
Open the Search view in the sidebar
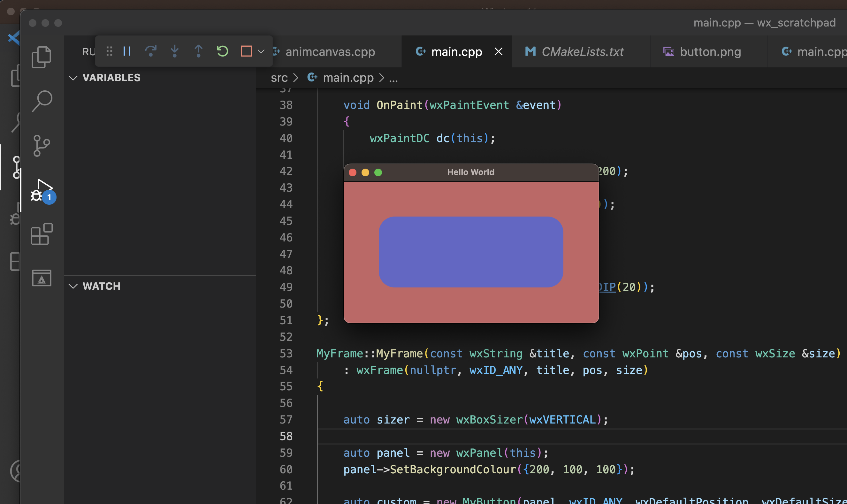coord(41,100)
